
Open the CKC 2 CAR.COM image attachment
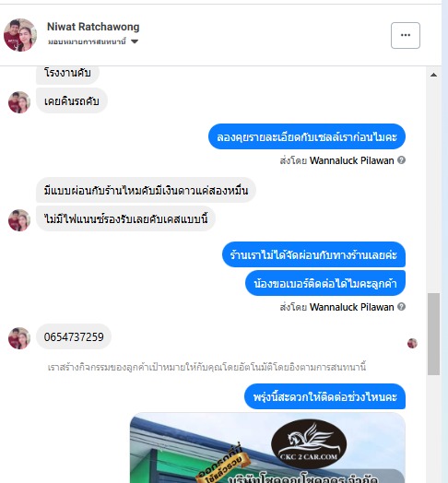(x=267, y=448)
